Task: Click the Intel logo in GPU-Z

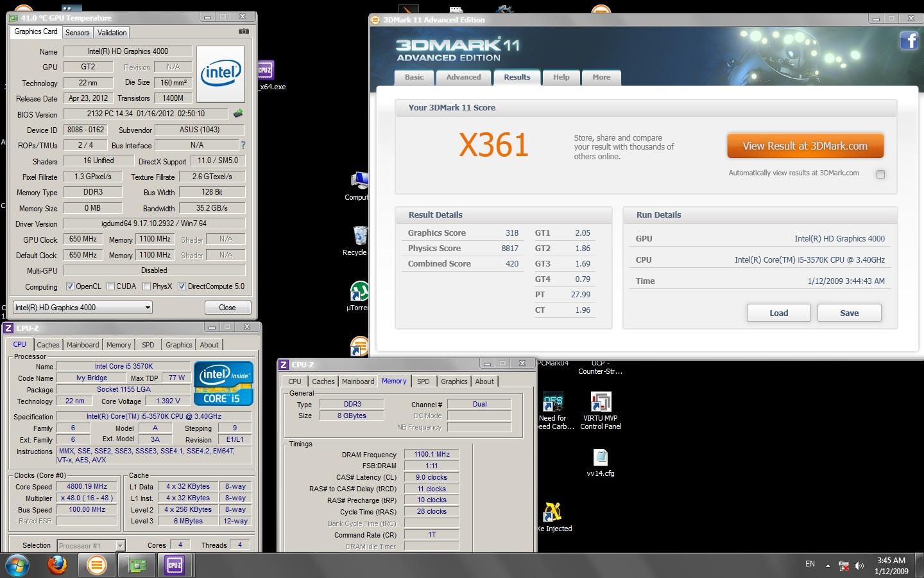Action: click(220, 73)
